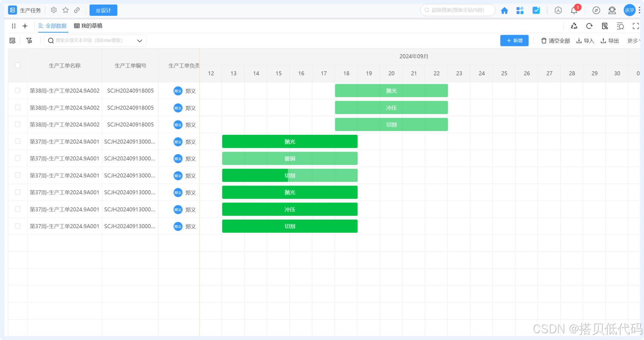Click the 第38周 冲压 gantt bar
644x340 pixels.
pos(391,108)
